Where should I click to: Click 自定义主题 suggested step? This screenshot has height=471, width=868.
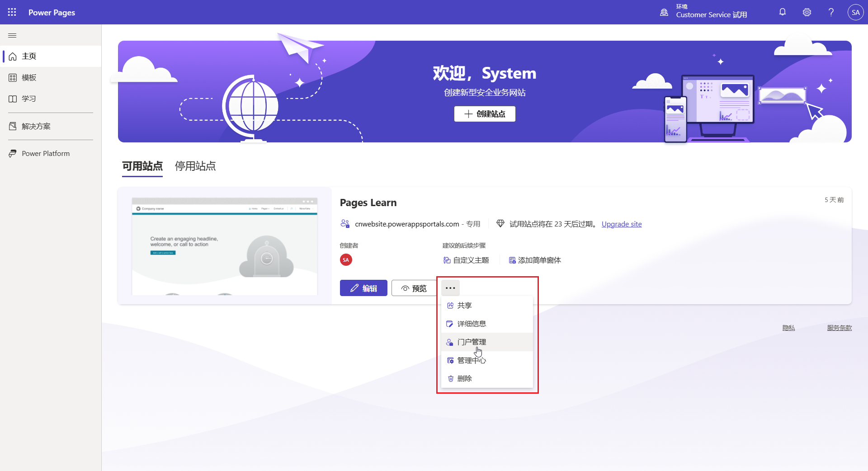click(466, 260)
